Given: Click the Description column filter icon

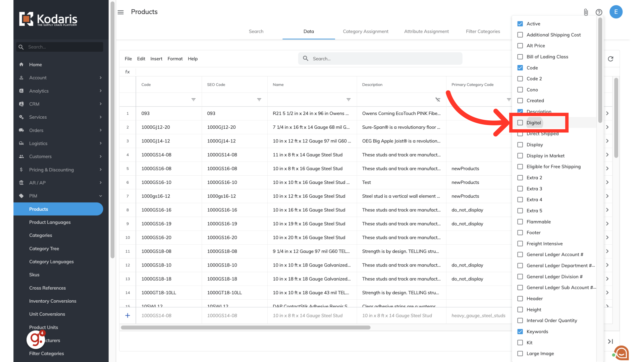Looking at the screenshot, I should (x=438, y=100).
